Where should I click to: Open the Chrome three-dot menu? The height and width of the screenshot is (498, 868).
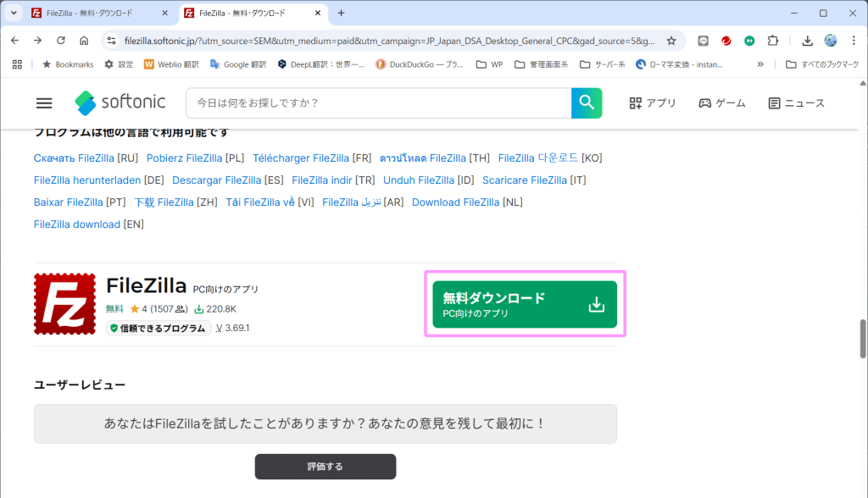coord(854,41)
